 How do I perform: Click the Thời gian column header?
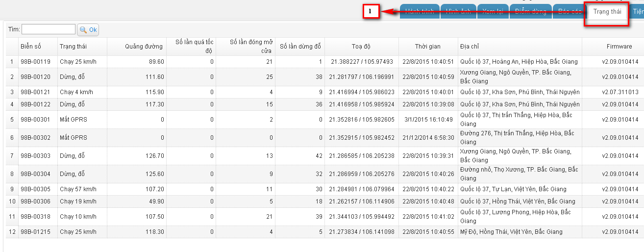pos(427,47)
